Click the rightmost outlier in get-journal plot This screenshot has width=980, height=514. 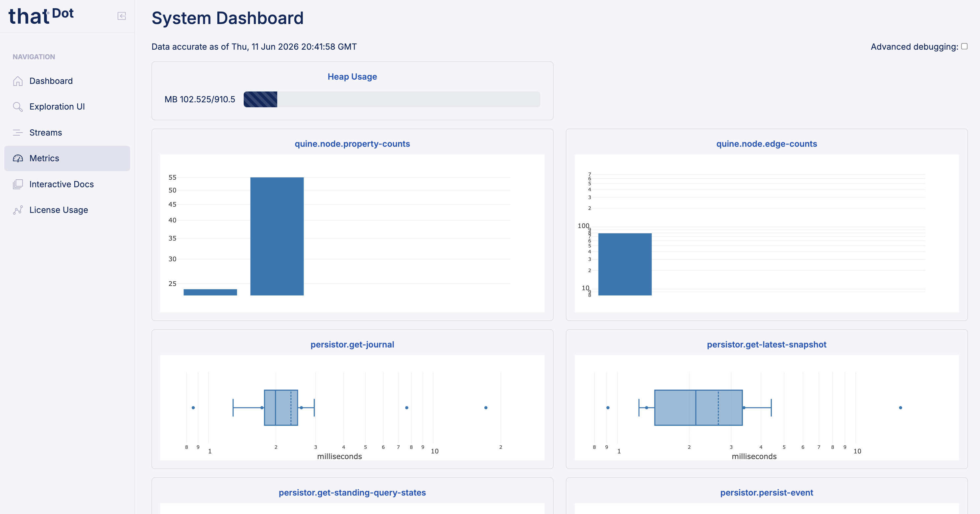coord(486,408)
